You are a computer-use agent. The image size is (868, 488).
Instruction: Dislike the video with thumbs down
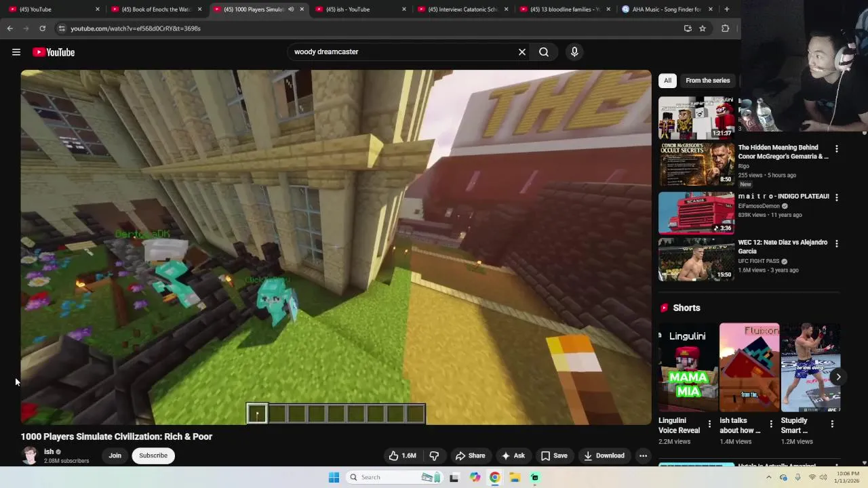coord(434,455)
